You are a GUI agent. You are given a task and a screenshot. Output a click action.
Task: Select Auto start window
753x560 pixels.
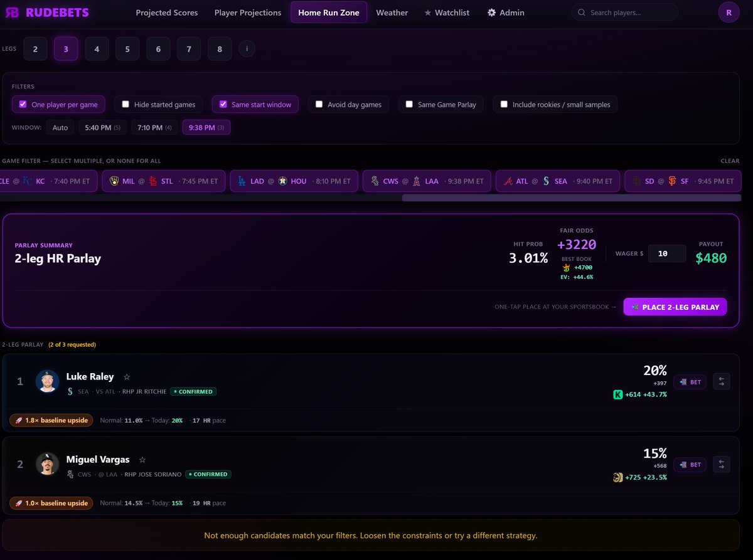point(60,127)
